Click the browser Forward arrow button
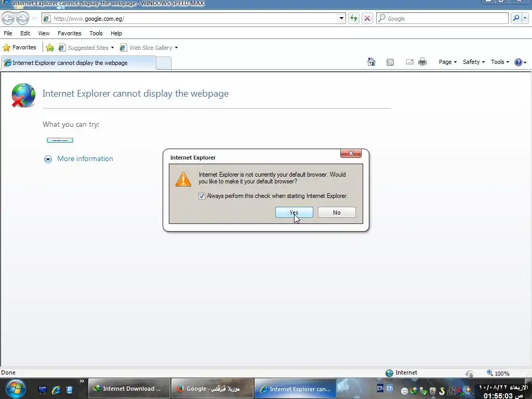The image size is (532, 399). 22,18
